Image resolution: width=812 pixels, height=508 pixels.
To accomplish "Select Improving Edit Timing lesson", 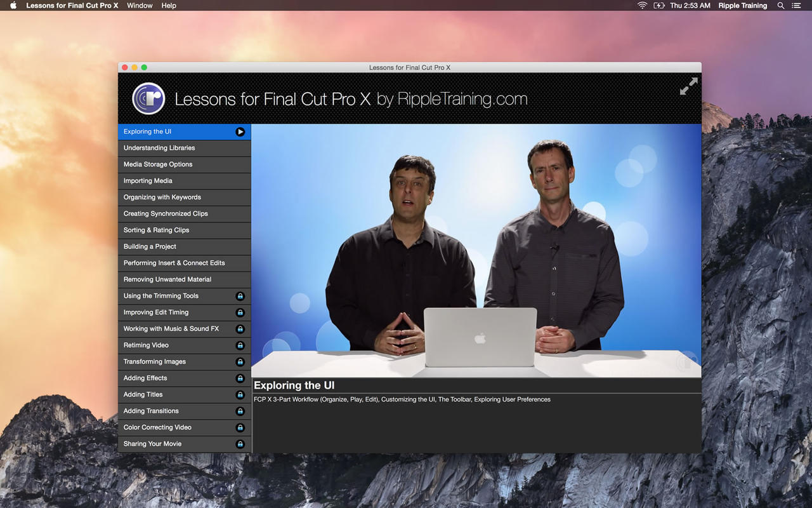I will pyautogui.click(x=185, y=312).
